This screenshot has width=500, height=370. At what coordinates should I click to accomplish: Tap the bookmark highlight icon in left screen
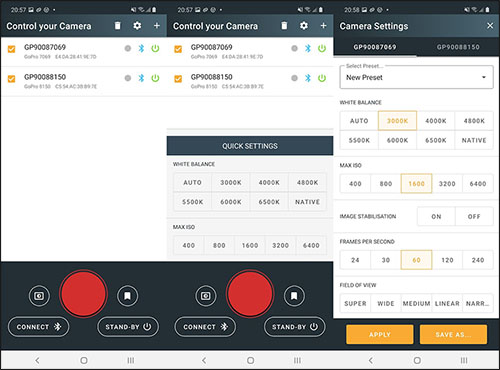pos(127,296)
